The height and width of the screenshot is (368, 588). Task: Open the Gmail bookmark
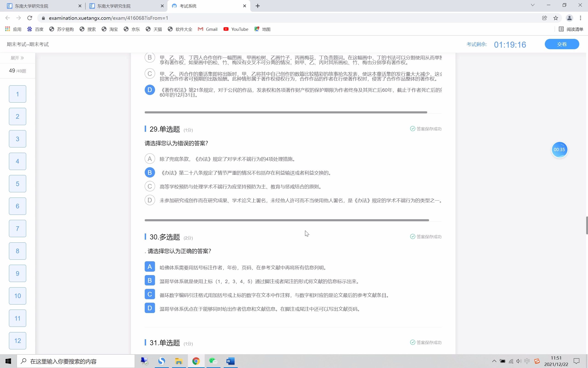[208, 29]
